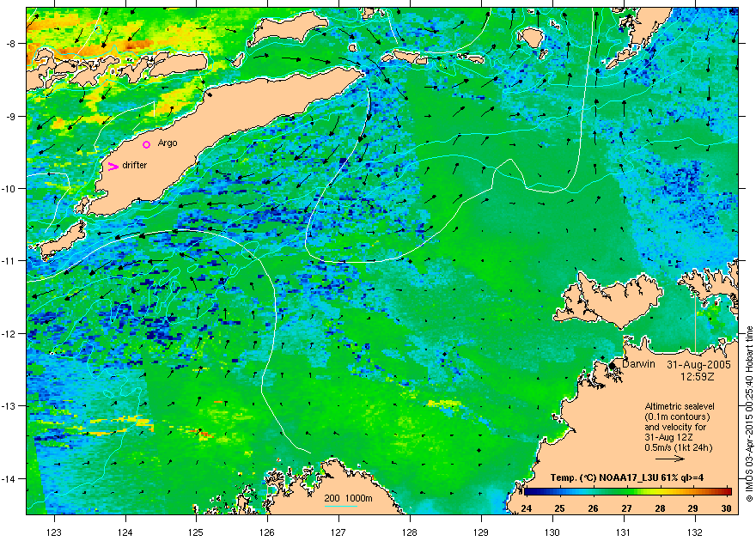
Task: Click colour bar tick label '28'
Action: click(x=660, y=508)
